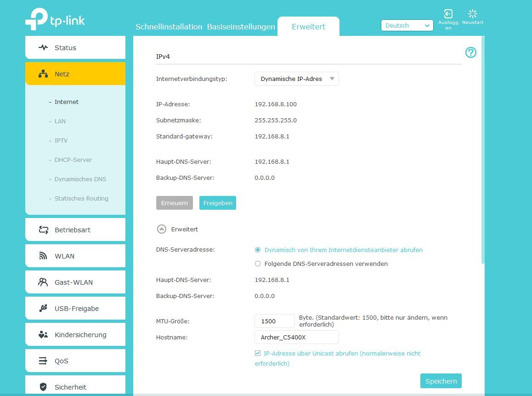Click the WLAN signal icon

43,256
